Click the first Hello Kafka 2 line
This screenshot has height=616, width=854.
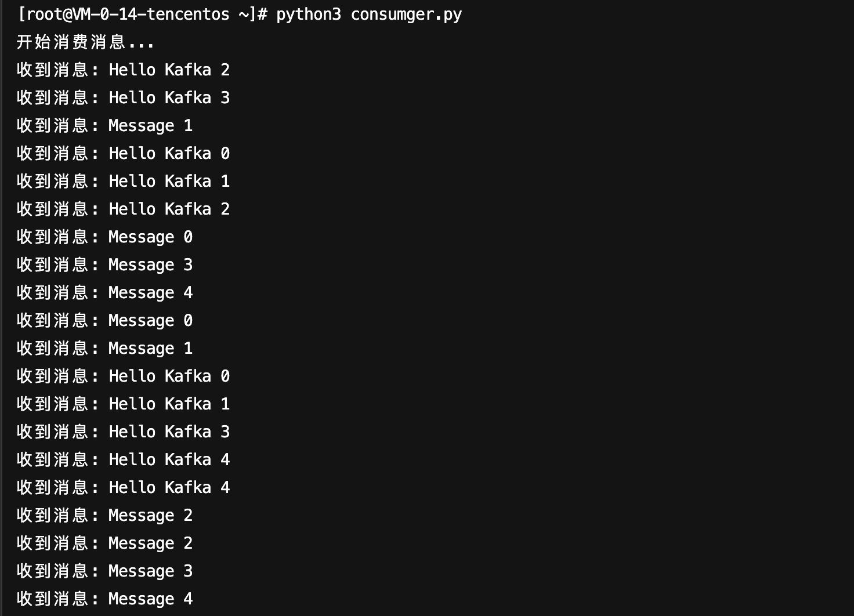(123, 70)
